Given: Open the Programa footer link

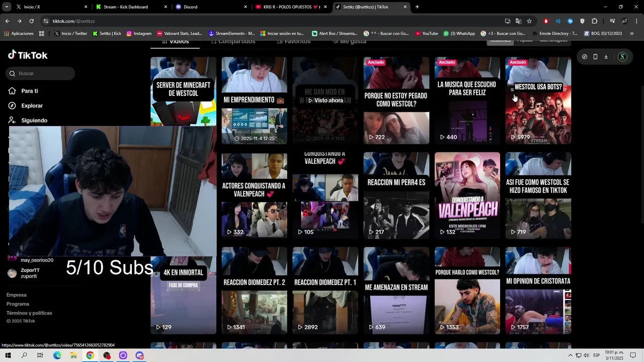Looking at the screenshot, I should [18, 304].
